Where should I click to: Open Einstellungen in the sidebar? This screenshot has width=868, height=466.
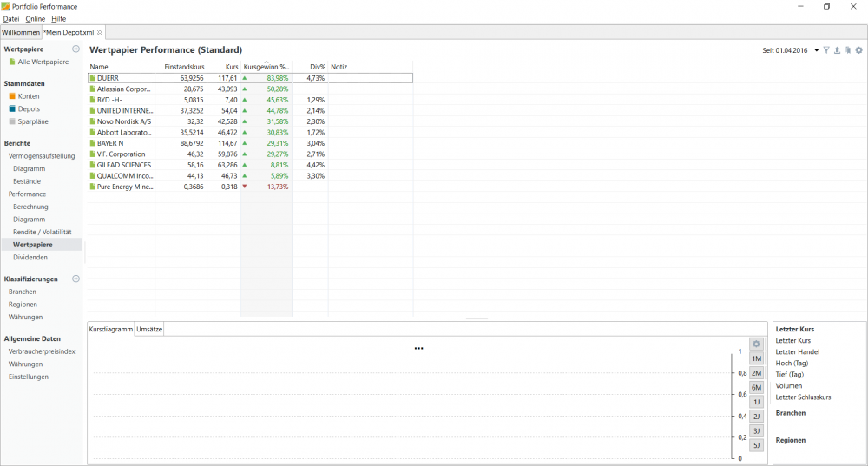point(29,377)
